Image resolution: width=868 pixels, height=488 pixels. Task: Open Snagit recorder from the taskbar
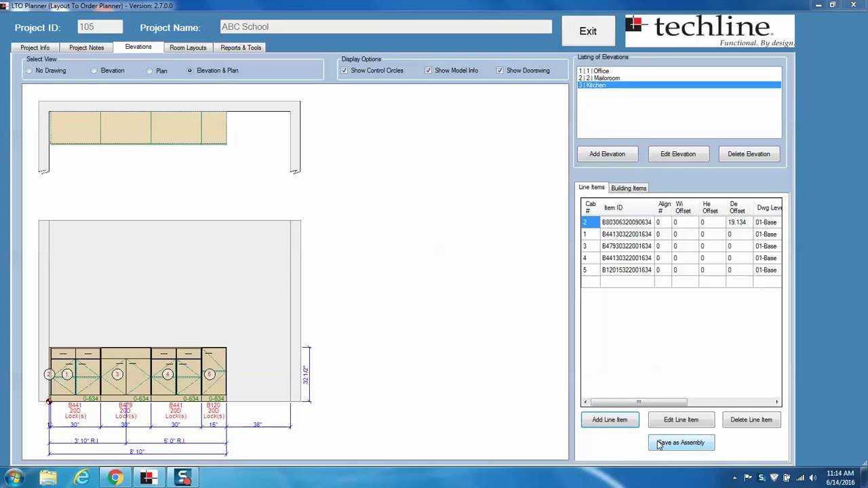tap(182, 478)
